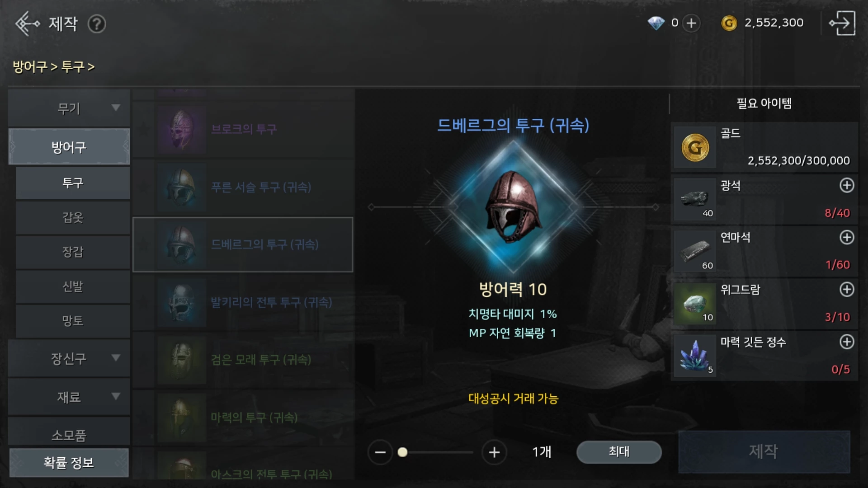Click the 최대 max quantity button
Image resolution: width=868 pixels, height=488 pixels.
619,451
